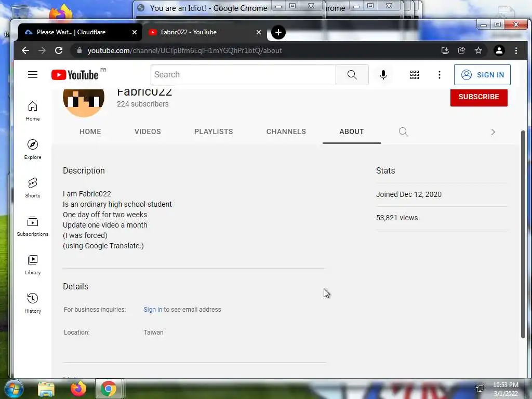Click the '53,821 views' text

tap(397, 218)
